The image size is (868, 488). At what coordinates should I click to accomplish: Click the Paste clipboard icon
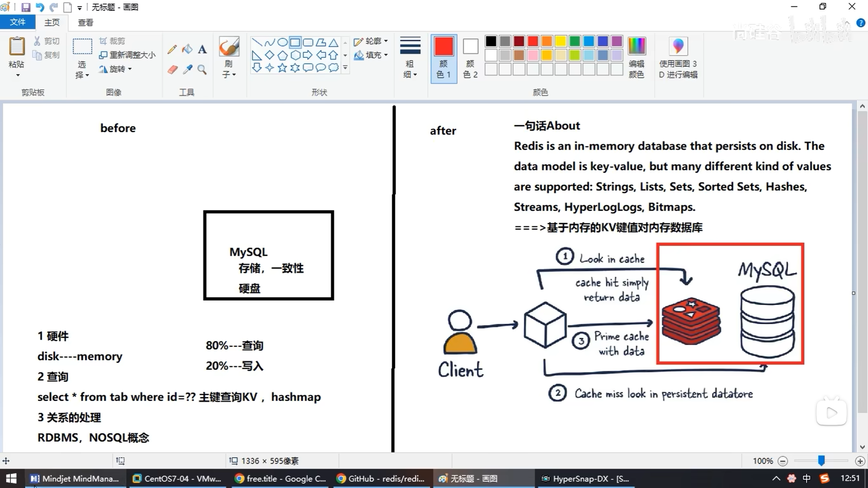[17, 47]
